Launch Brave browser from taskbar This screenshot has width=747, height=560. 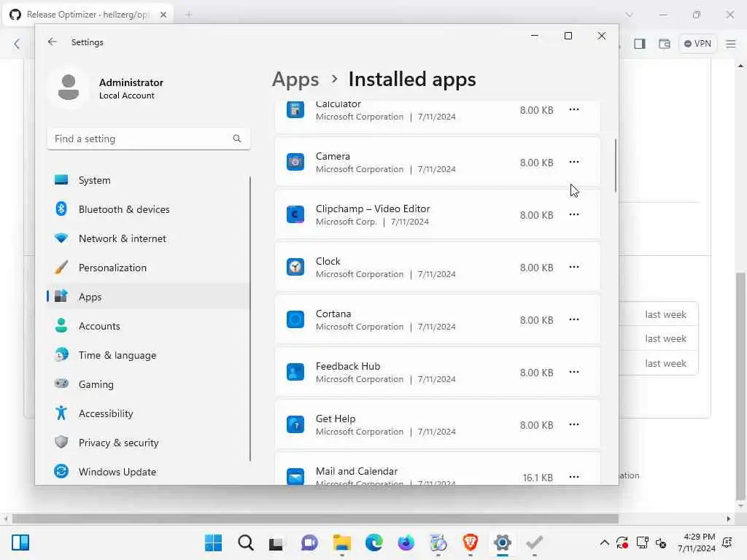pyautogui.click(x=471, y=542)
